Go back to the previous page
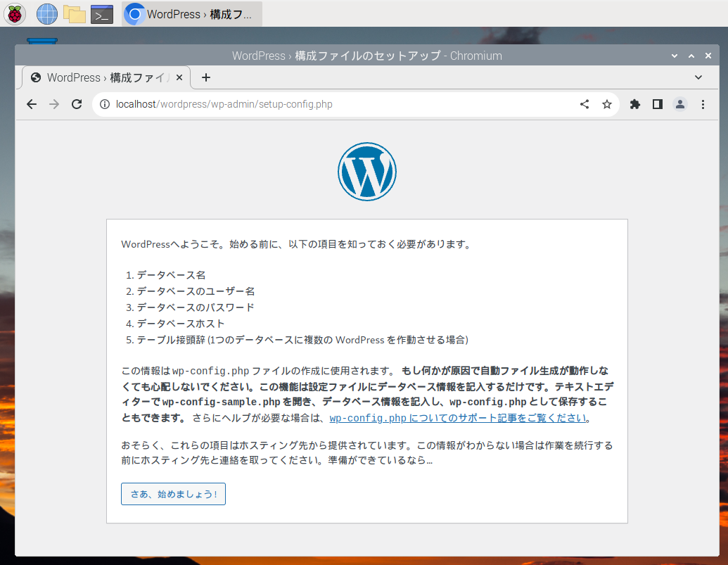The image size is (728, 565). click(x=32, y=104)
